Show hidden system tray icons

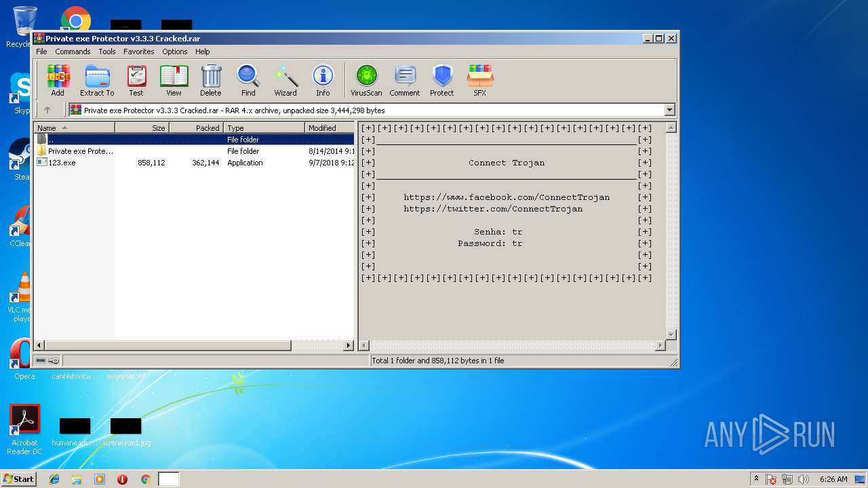[x=757, y=479]
